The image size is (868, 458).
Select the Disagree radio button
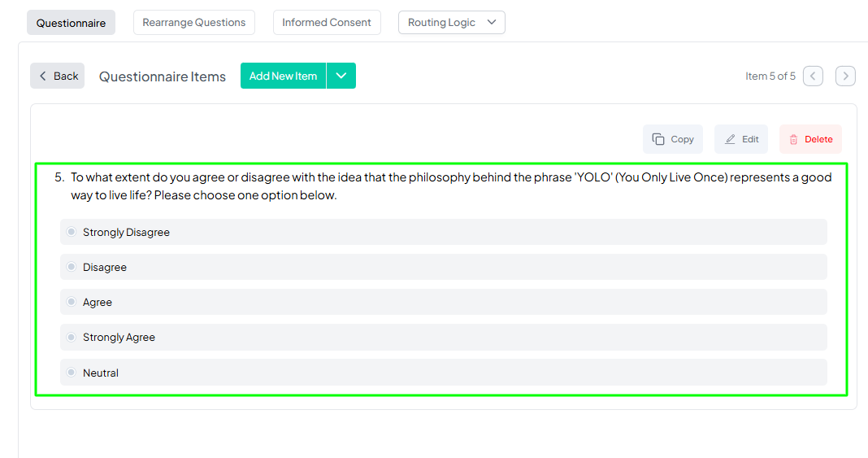point(71,266)
